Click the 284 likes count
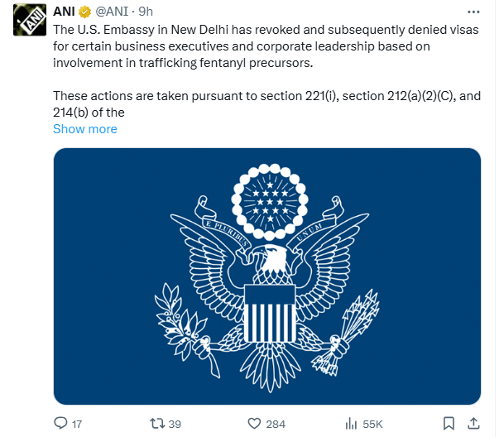This screenshot has height=437, width=504. coord(276,424)
